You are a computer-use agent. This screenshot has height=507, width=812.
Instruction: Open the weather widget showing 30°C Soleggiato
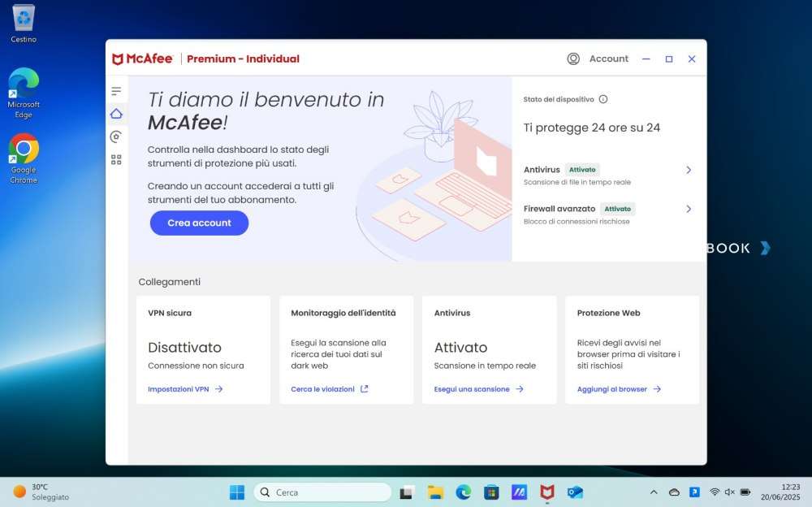click(x=41, y=492)
